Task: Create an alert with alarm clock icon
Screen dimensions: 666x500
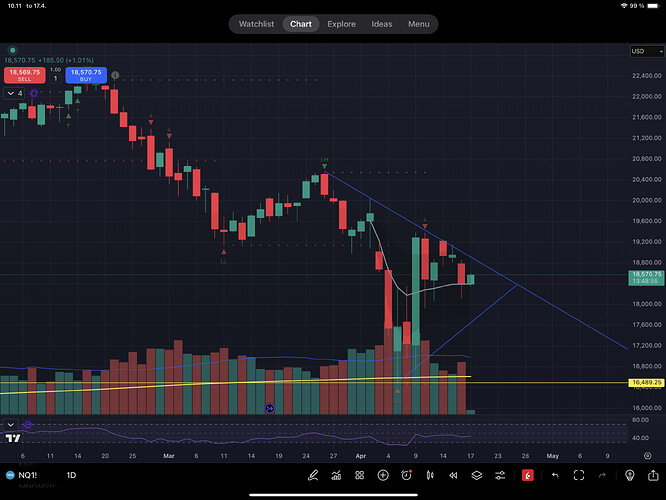Action: [407, 475]
